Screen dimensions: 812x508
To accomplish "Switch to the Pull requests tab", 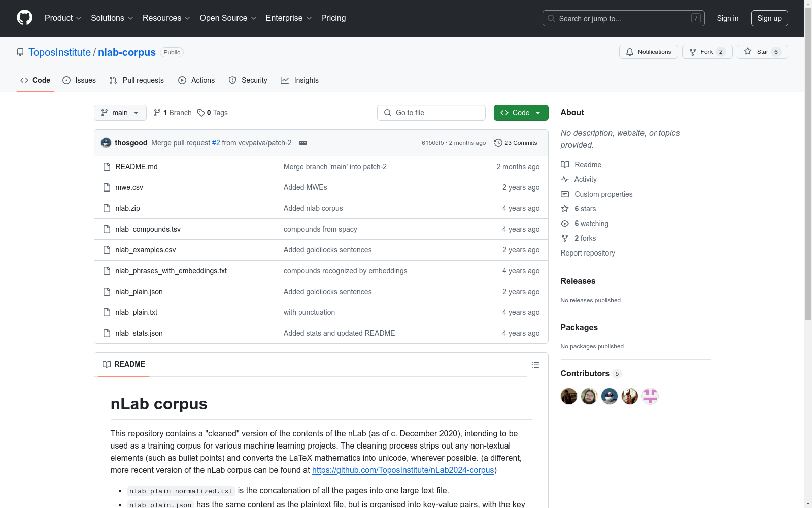I will point(137,80).
